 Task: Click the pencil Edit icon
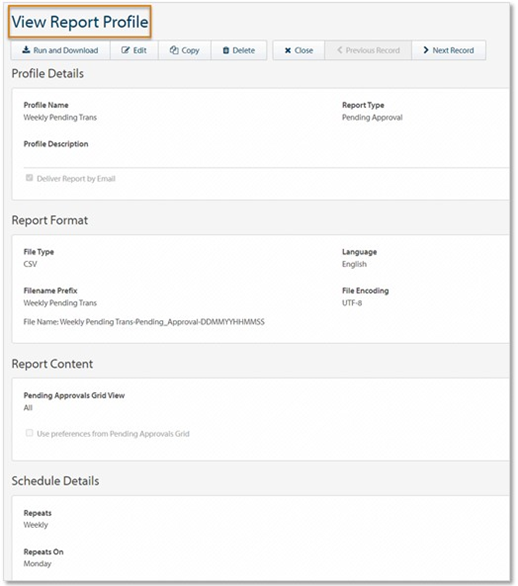point(126,50)
